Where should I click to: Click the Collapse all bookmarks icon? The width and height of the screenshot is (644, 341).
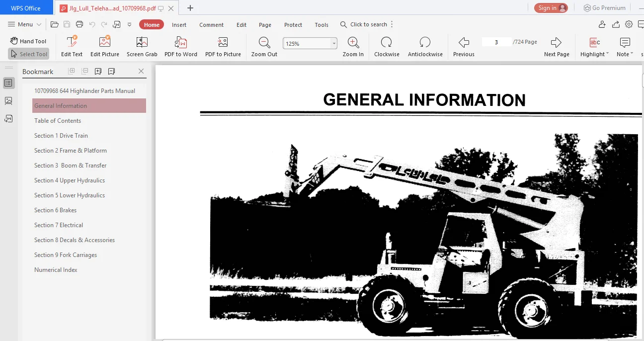coord(85,71)
